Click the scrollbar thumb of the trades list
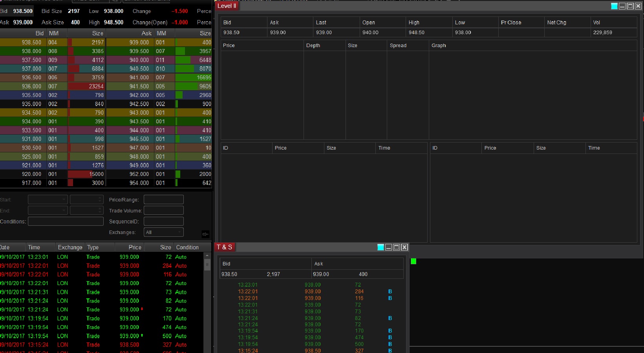The height and width of the screenshot is (353, 644). (207, 265)
